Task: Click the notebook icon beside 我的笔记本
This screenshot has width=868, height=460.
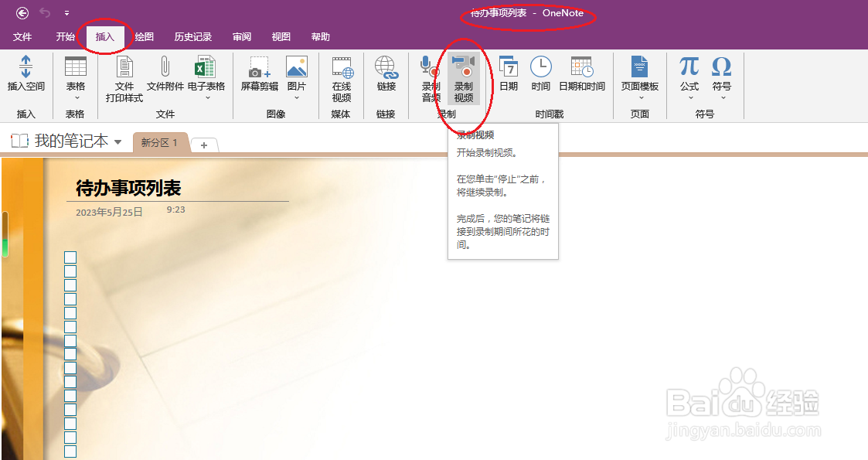Action: [20, 141]
